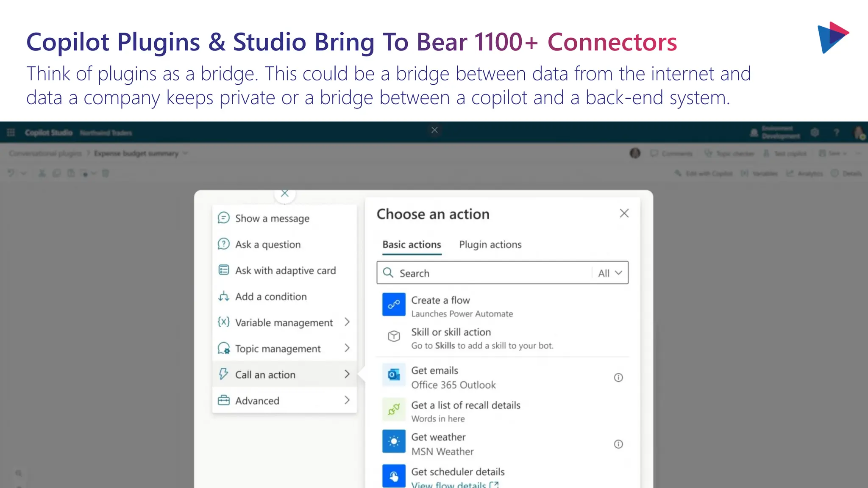Click the adaptive card icon
Image resolution: width=868 pixels, height=488 pixels.
(x=223, y=270)
